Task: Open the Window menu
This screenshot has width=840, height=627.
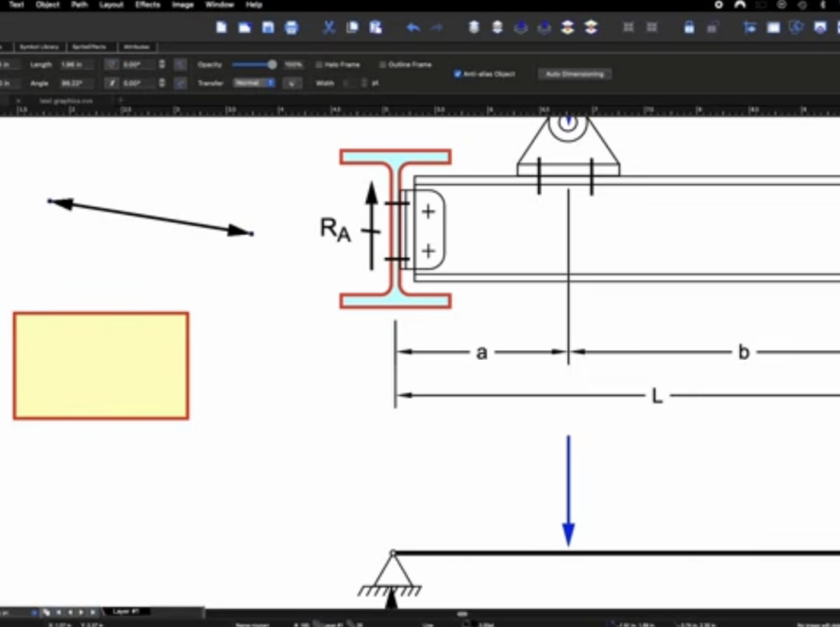Action: click(x=220, y=5)
